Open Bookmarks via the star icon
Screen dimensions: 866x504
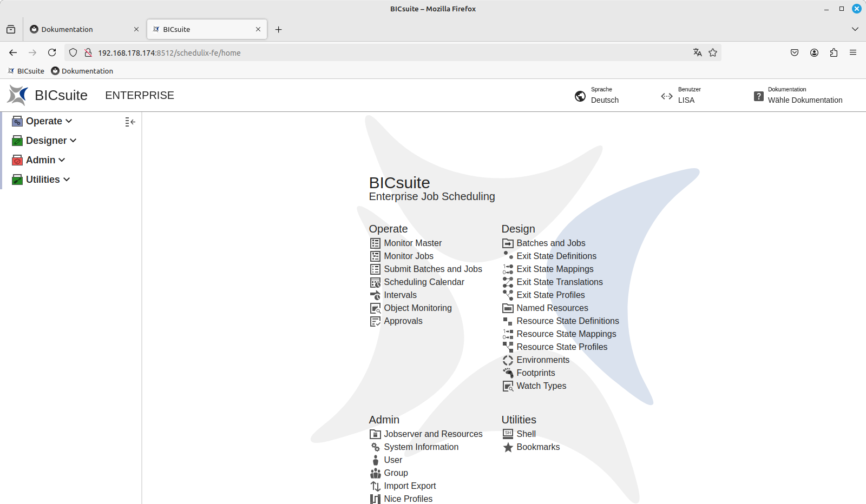pyautogui.click(x=508, y=447)
